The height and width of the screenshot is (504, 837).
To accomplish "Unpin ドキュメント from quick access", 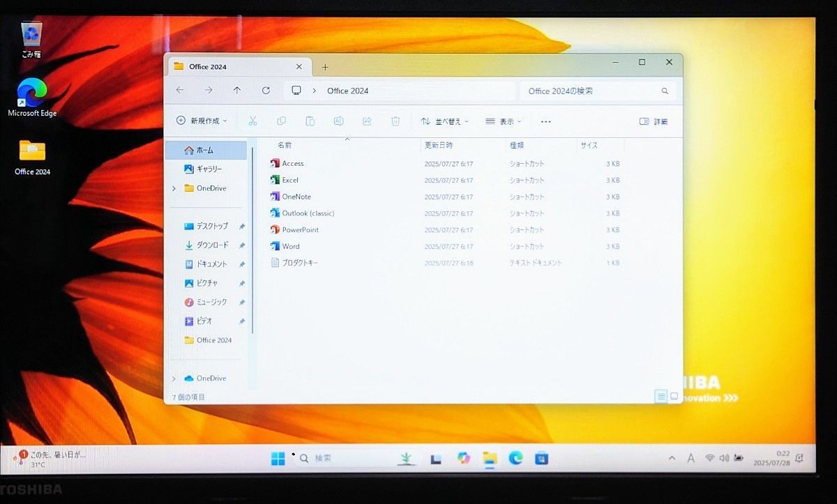I will [242, 264].
